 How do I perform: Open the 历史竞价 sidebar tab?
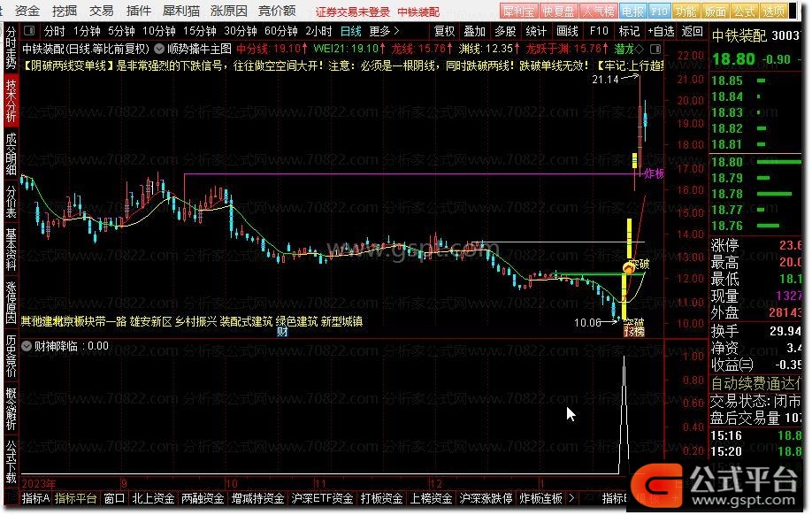[x=11, y=356]
